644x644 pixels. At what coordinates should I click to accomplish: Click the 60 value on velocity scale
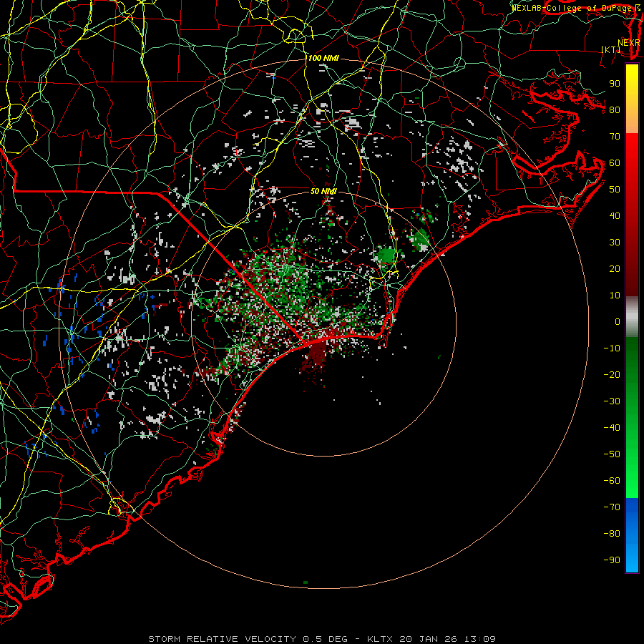coord(615,162)
